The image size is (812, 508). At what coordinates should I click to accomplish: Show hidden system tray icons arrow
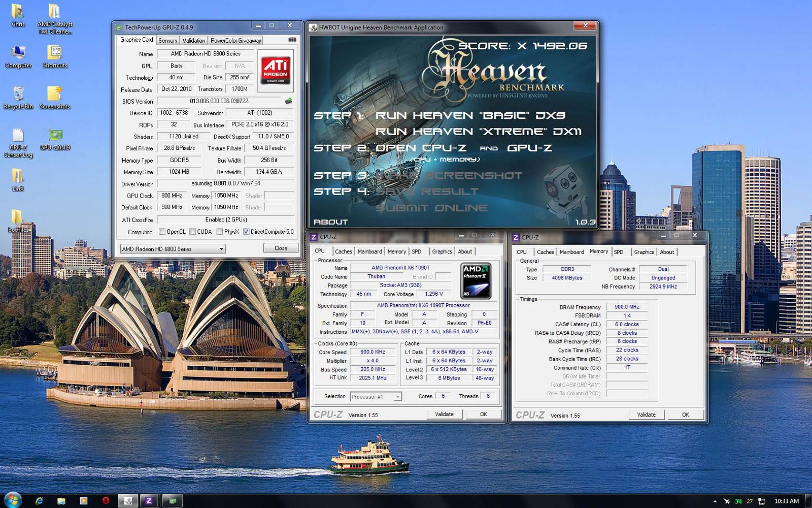715,501
